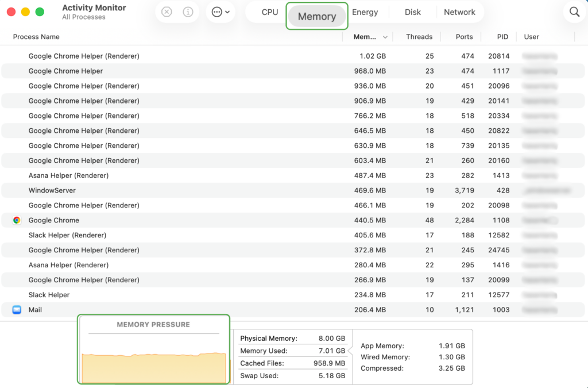Screen dimensions: 588x388
Task: Select the Google Chrome app icon
Action: (x=17, y=220)
